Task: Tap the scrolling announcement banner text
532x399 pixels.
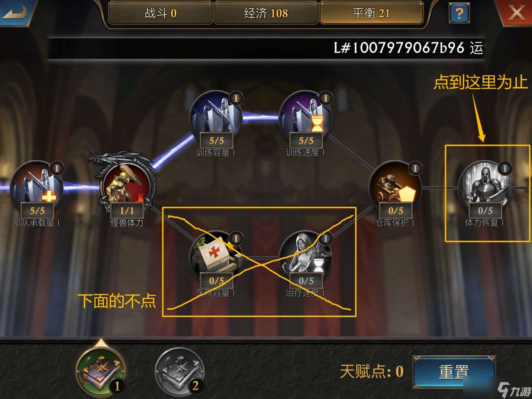Action: pyautogui.click(x=409, y=48)
